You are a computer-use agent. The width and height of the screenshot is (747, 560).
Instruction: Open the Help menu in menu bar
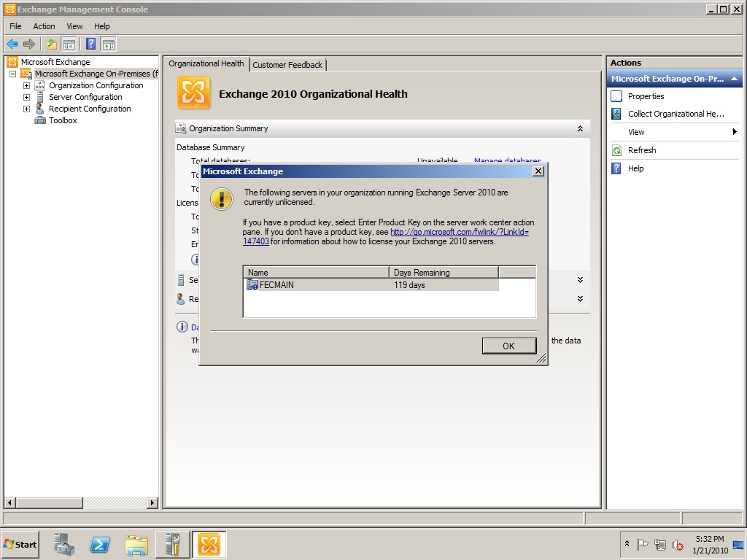point(101,26)
